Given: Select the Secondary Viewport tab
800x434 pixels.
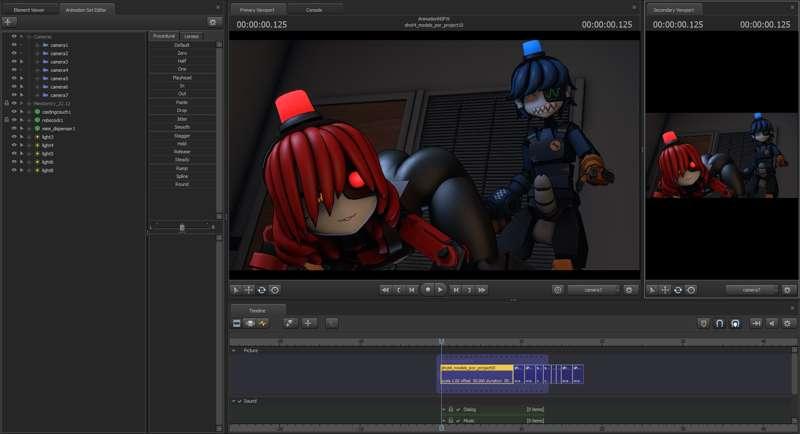Looking at the screenshot, I should click(x=673, y=10).
